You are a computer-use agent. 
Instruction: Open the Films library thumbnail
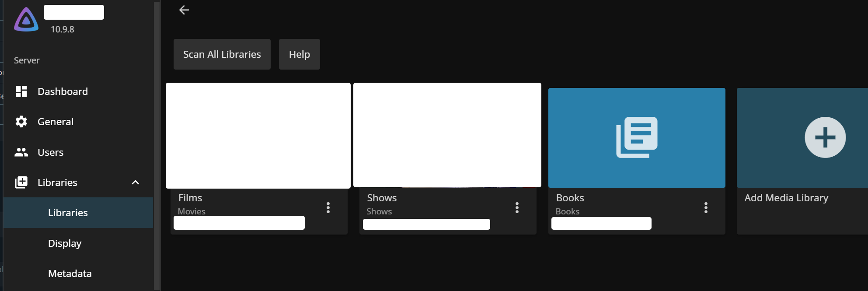click(258, 136)
